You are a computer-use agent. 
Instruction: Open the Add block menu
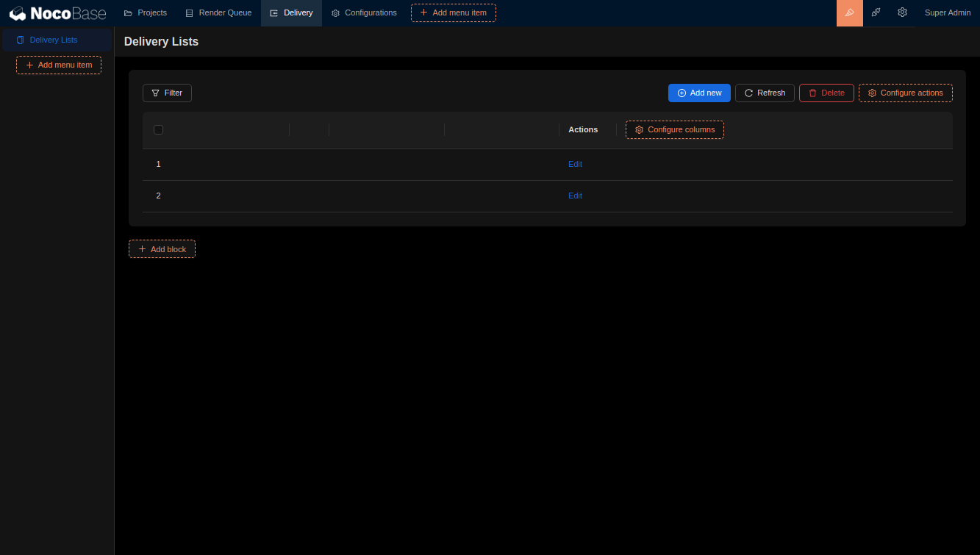[162, 248]
